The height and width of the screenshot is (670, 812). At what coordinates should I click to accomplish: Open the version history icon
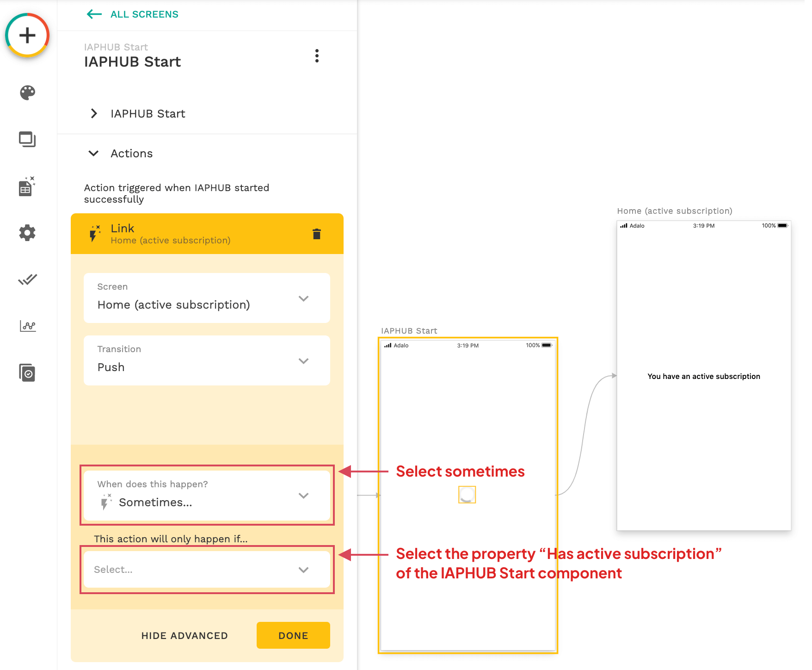coord(27,373)
